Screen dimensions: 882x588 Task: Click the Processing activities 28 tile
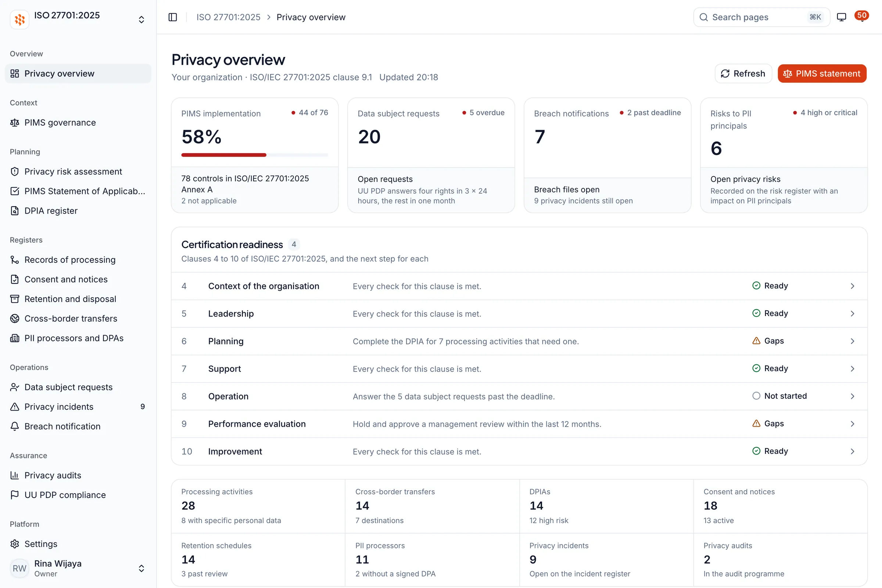pos(258,506)
